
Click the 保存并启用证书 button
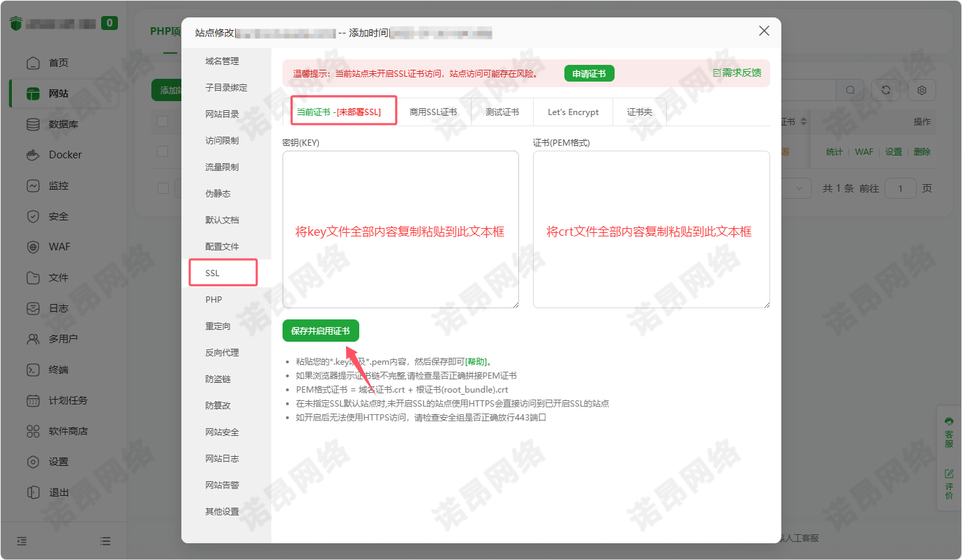(x=320, y=331)
